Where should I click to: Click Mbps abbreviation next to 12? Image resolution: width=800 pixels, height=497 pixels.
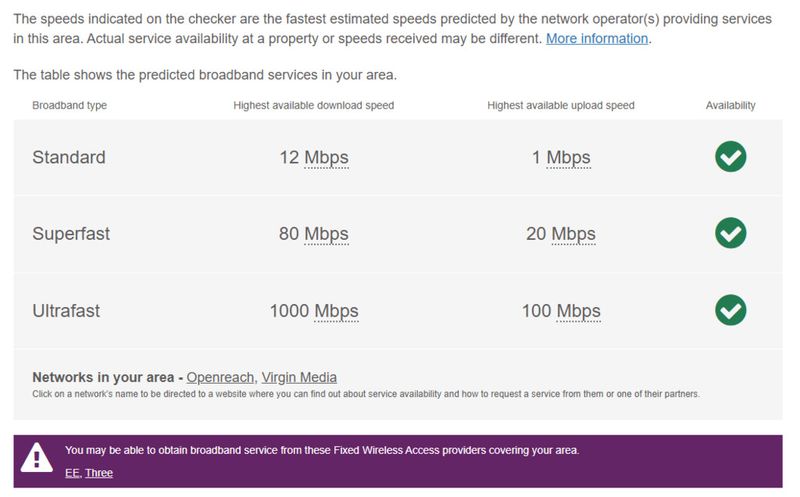click(326, 158)
